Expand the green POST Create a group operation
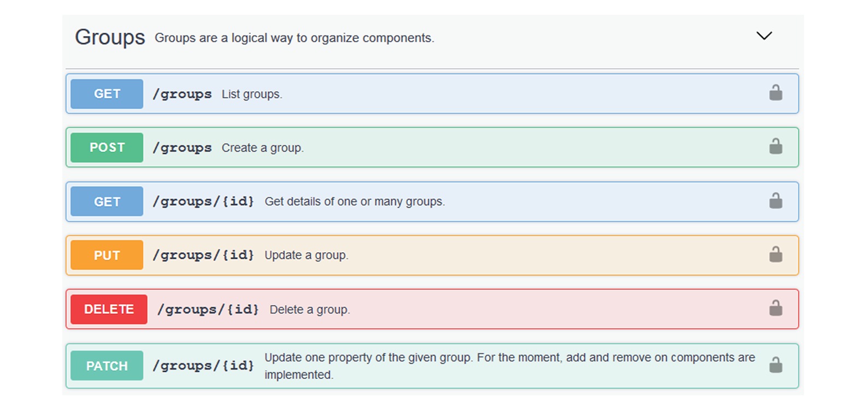 [x=107, y=147]
